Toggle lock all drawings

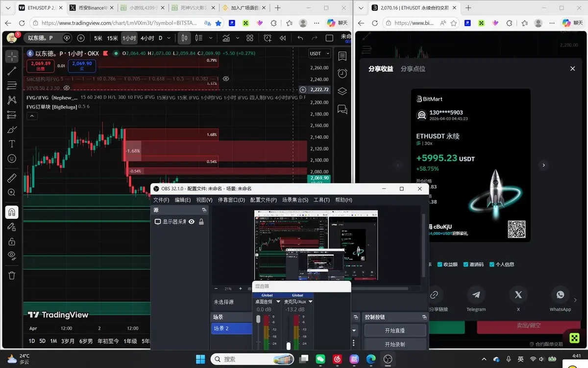tap(12, 241)
